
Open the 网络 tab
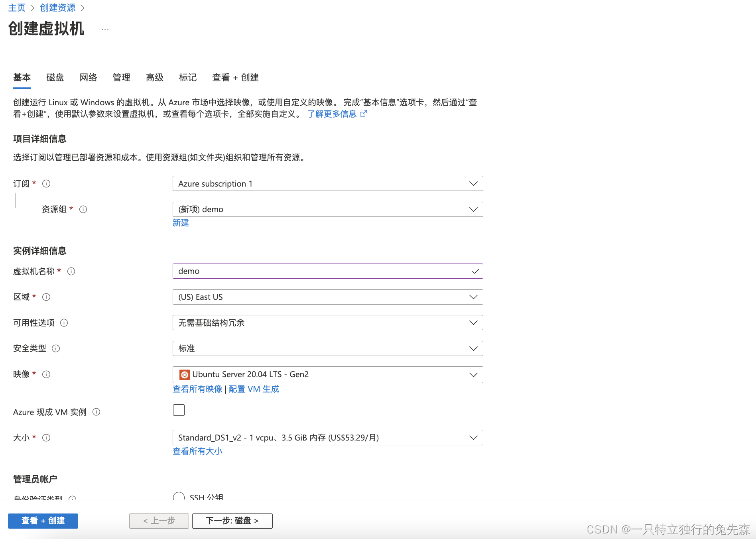coord(88,77)
